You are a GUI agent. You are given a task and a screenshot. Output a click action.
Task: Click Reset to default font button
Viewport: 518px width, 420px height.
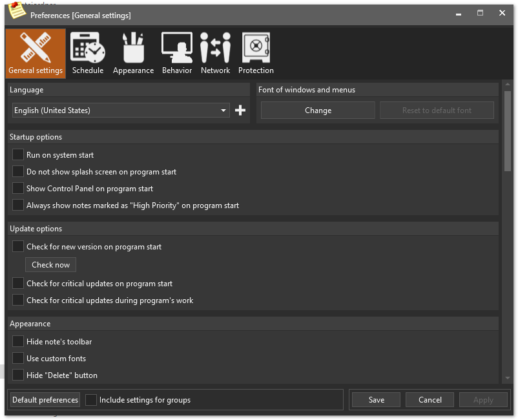click(437, 110)
